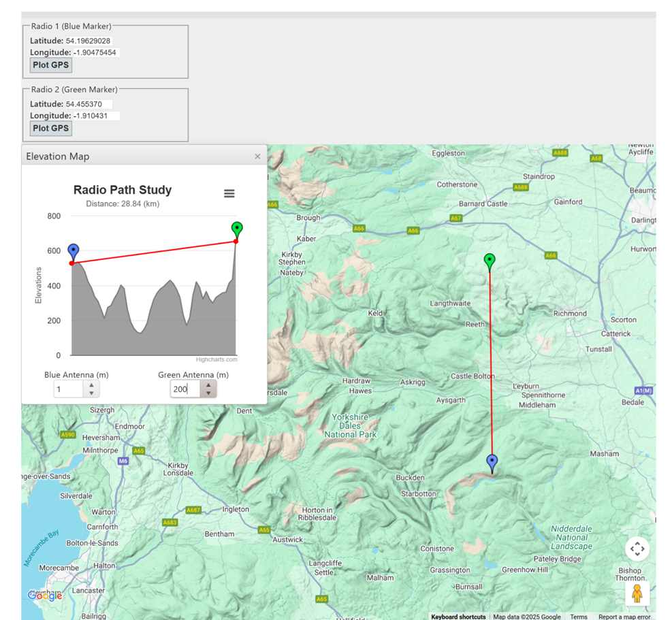Screen dimensions: 672x620
Task: Click the blue marker on the map
Action: coord(492,463)
